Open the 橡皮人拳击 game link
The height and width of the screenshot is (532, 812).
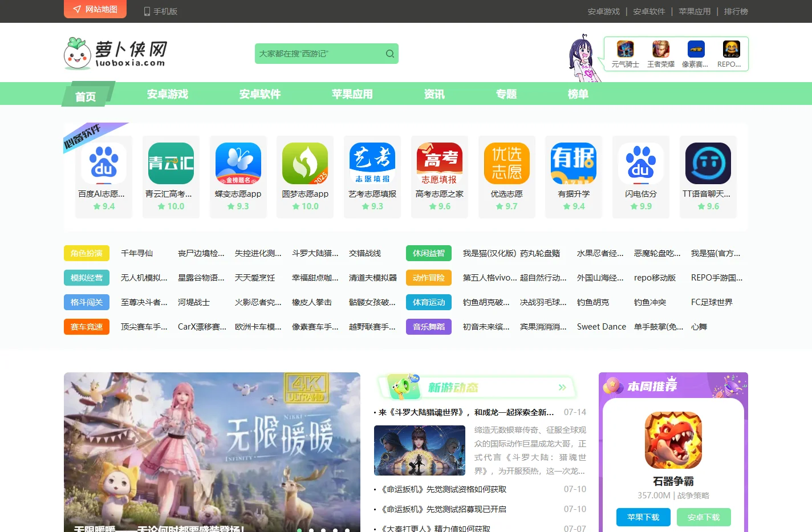(312, 302)
